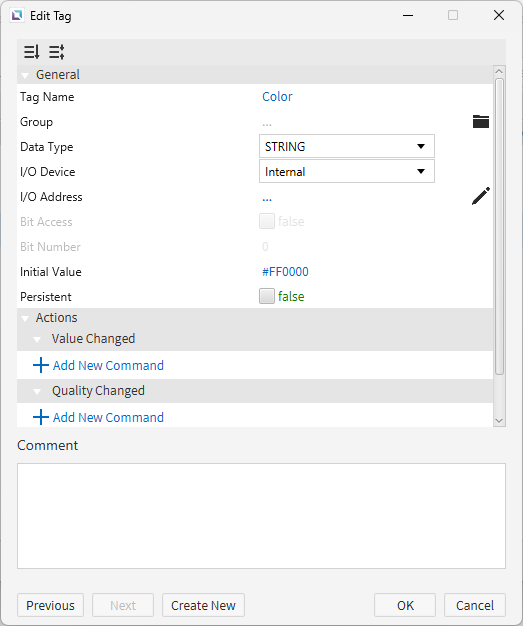Viewport: 523px width, 626px height.
Task: Open the Data Type STRING dropdown
Action: [x=347, y=146]
